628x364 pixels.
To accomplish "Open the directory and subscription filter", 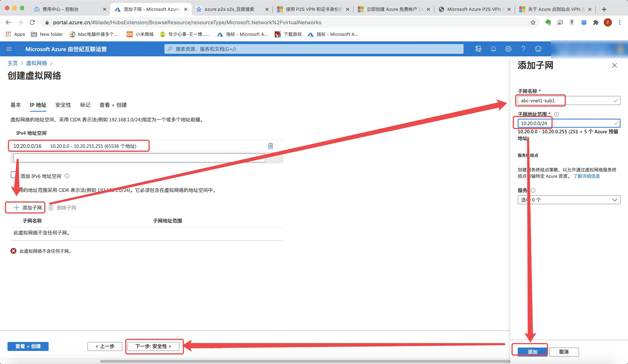I will 478,49.
